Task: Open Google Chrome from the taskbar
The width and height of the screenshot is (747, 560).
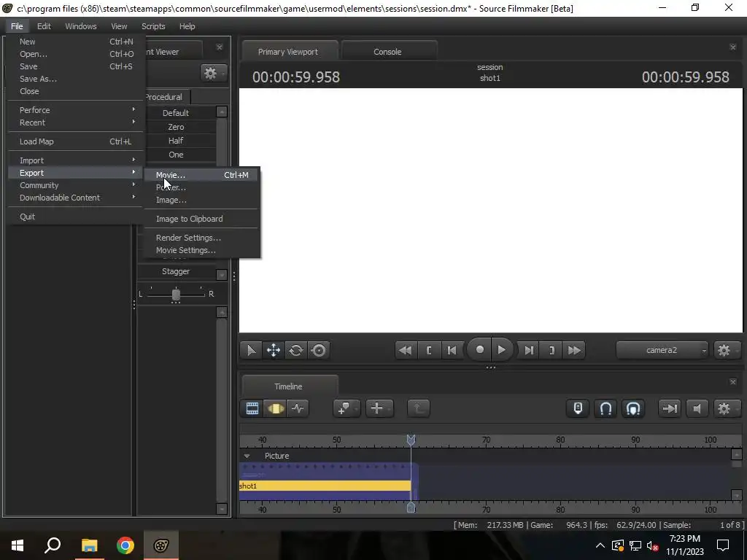Action: [x=125, y=545]
